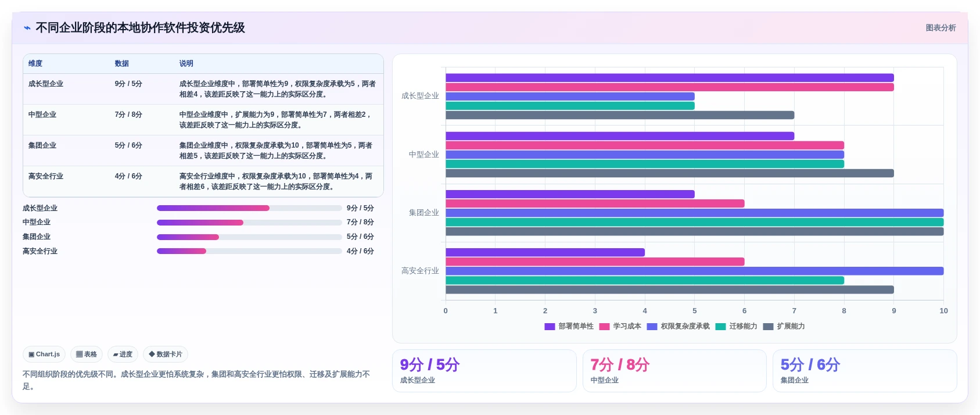Viewport: 980px width, 415px height.
Task: Click the 5分 / 6分 value beside 集团企业 progress bar
Action: (360, 237)
